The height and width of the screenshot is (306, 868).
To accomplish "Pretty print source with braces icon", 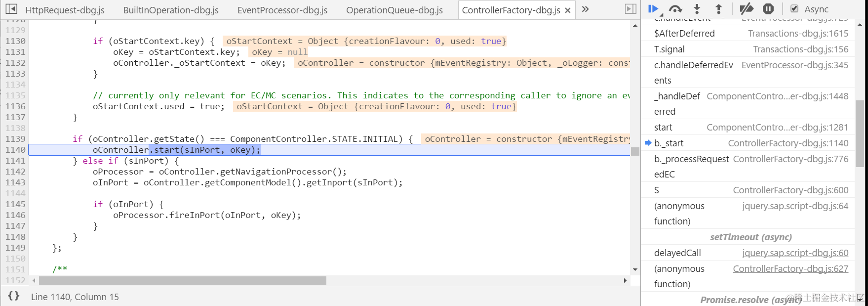I will (14, 296).
